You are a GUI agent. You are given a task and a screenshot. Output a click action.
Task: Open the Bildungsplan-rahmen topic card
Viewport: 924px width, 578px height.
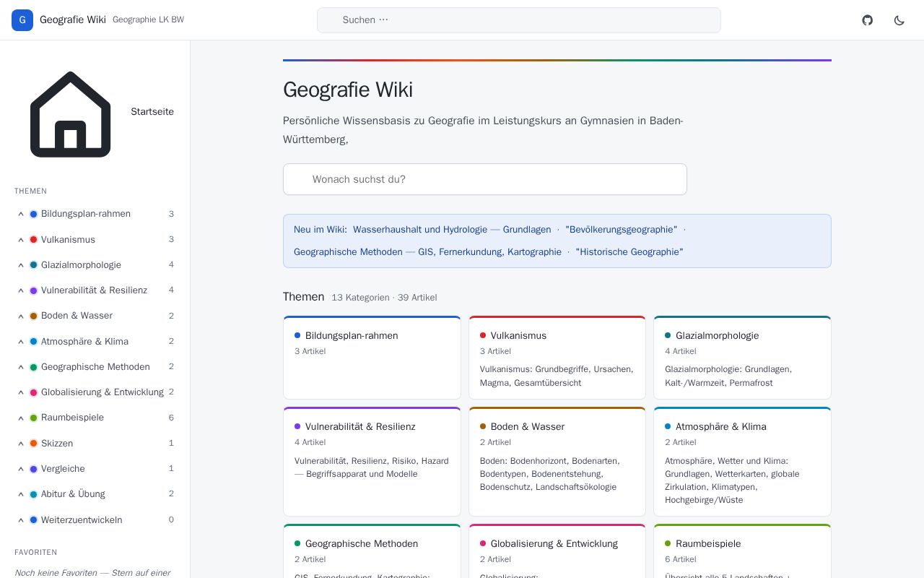[372, 358]
